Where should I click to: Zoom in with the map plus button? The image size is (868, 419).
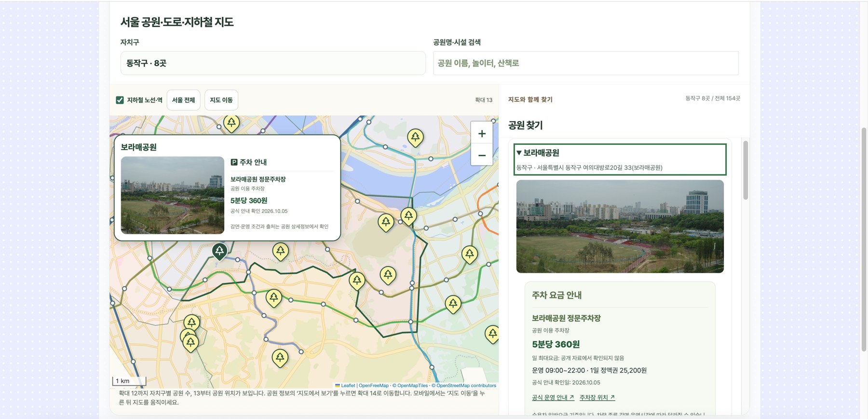click(482, 134)
